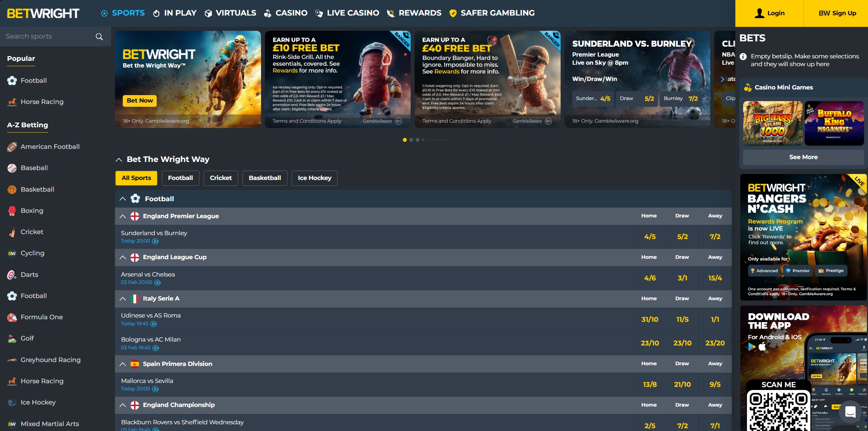Collapse the England Premier League section
This screenshot has height=431, width=868.
[x=123, y=216]
